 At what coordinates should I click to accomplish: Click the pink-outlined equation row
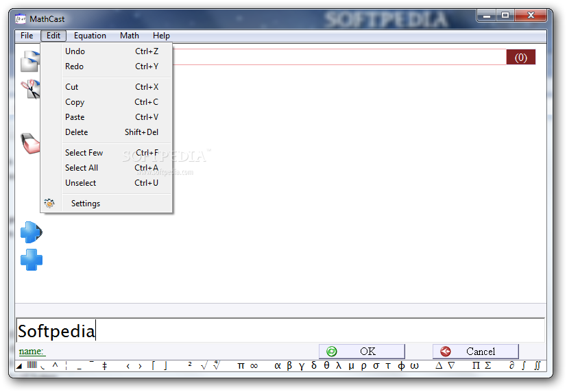pos(339,57)
